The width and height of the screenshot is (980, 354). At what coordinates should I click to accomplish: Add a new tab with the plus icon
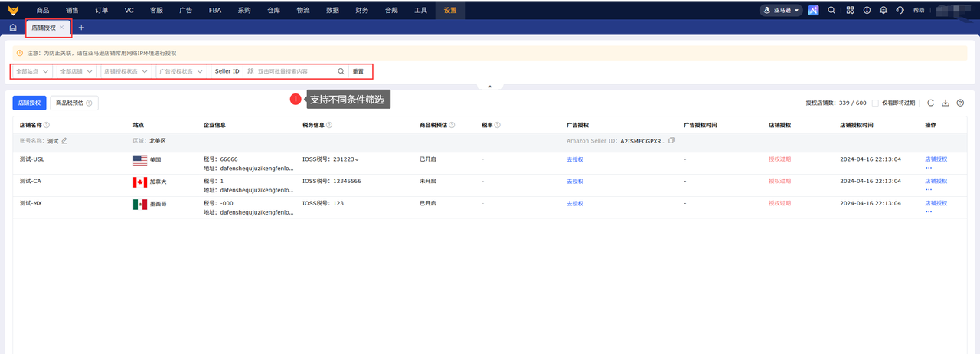(x=81, y=27)
